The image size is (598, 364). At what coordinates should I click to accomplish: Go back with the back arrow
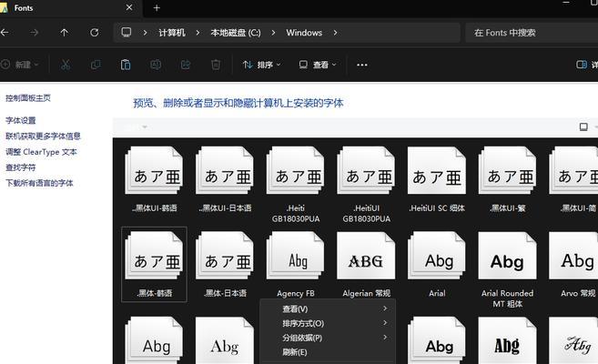point(5,33)
